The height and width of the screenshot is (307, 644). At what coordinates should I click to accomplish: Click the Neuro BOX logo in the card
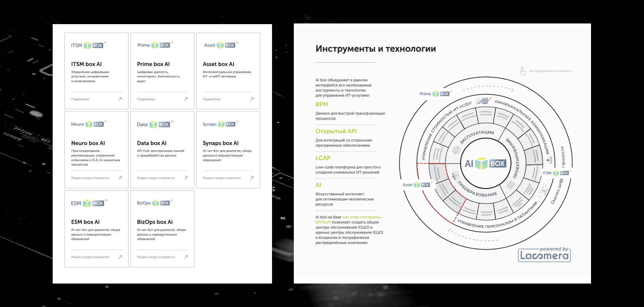point(88,124)
